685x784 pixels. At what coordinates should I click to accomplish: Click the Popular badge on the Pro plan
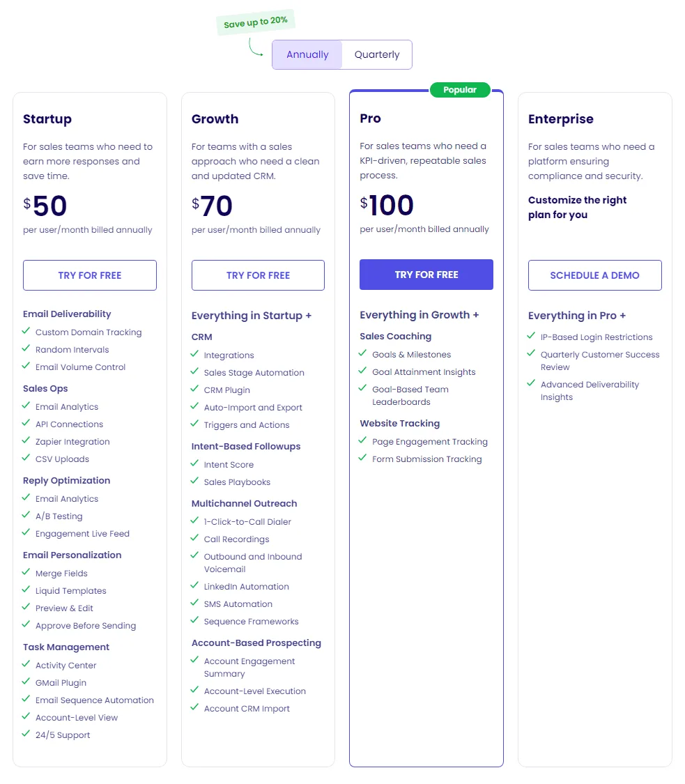click(x=459, y=89)
